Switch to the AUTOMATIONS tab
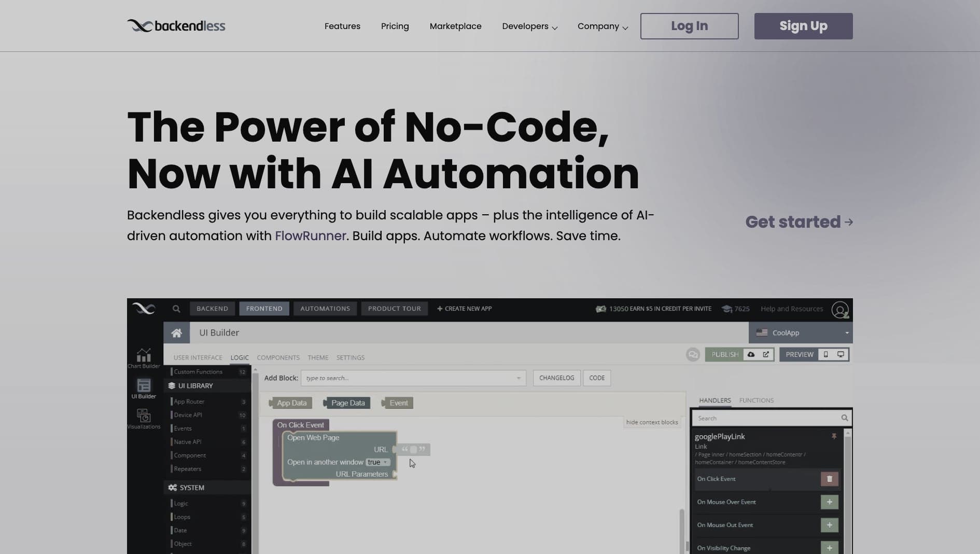The width and height of the screenshot is (980, 554). coord(325,309)
